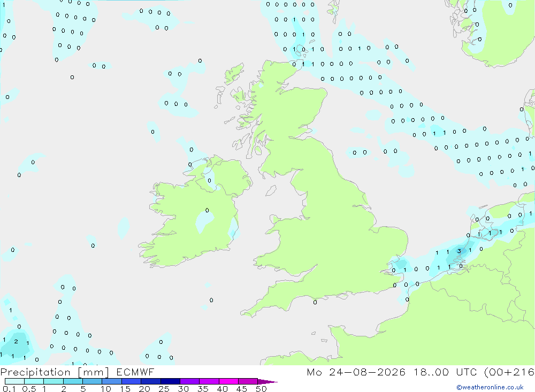Screen dimensions: 535x392
Task: Pick the 10–15 mm legend color swatch
Action: point(112,381)
